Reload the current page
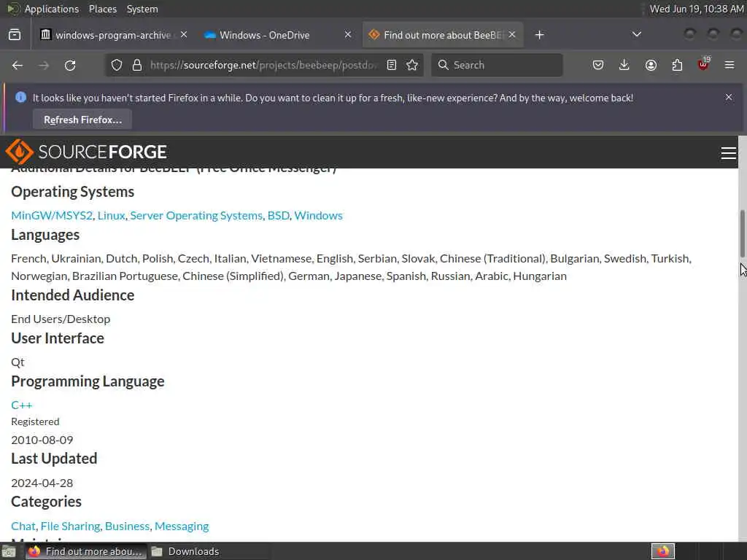The height and width of the screenshot is (560, 747). click(70, 65)
